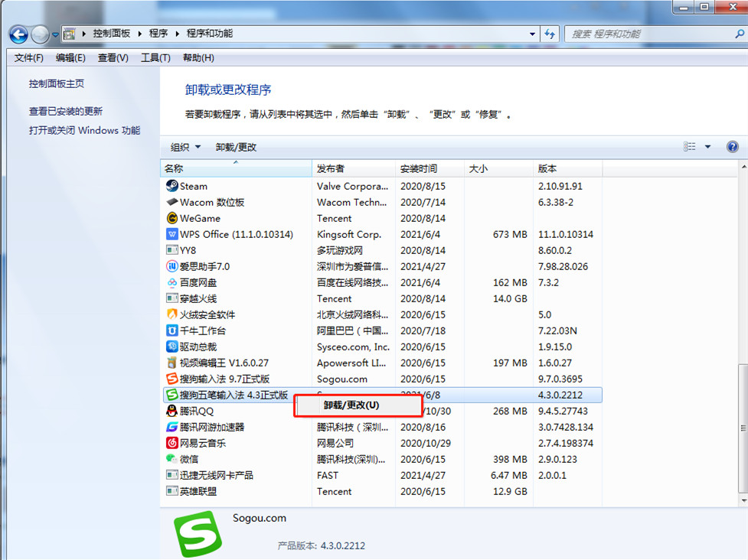Click the forward navigation arrow button

[40, 34]
